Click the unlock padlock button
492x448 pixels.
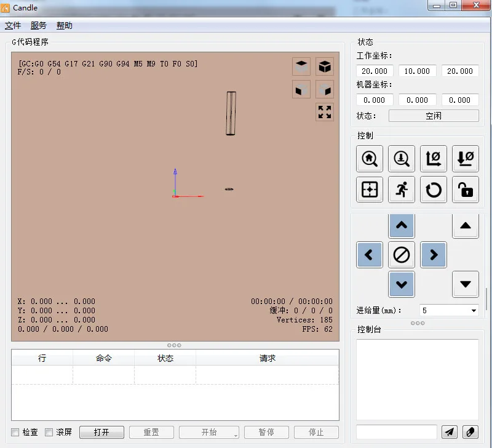coord(466,190)
